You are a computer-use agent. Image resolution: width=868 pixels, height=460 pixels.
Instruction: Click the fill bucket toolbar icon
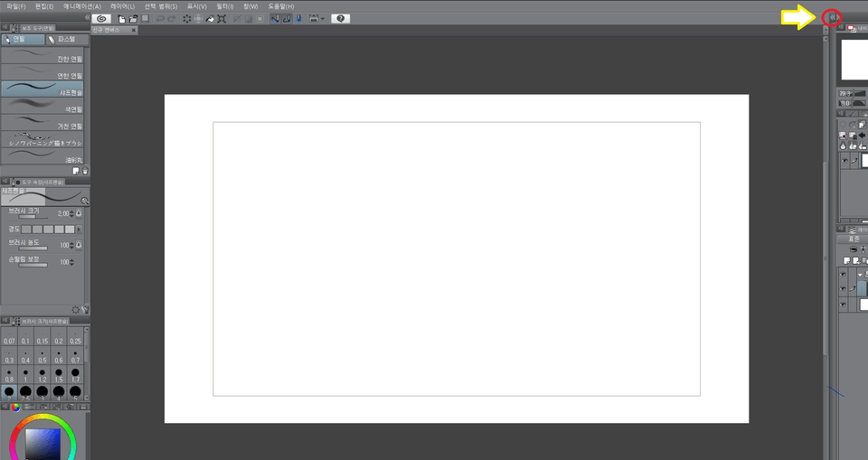[x=210, y=19]
